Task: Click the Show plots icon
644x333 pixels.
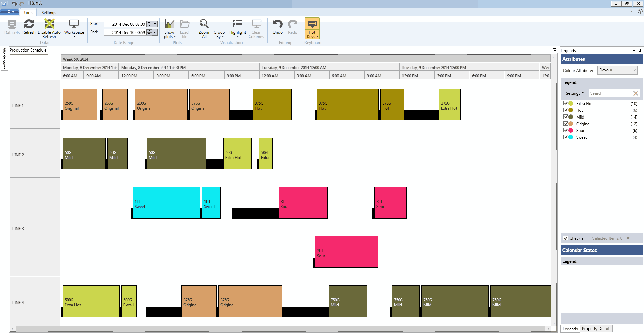Action: tap(169, 25)
